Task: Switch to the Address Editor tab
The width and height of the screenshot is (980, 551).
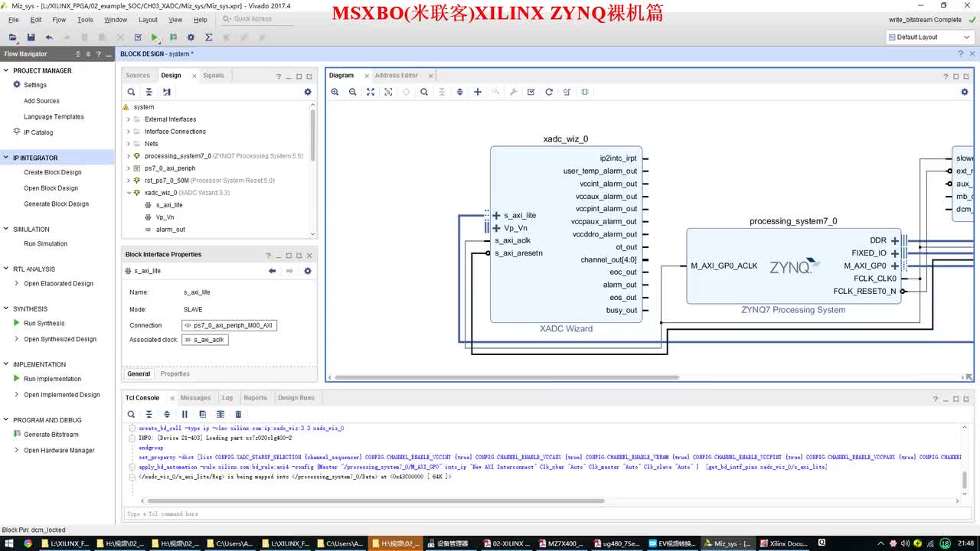Action: click(396, 75)
